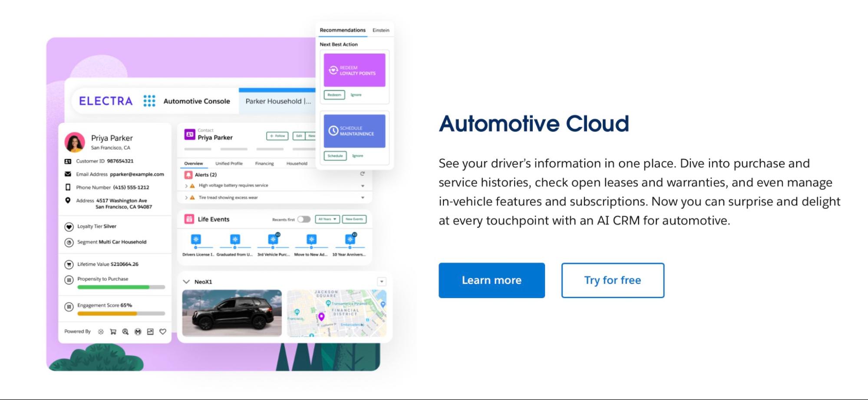Click the Try for free button
Screen dimensions: 868x400
pos(612,280)
